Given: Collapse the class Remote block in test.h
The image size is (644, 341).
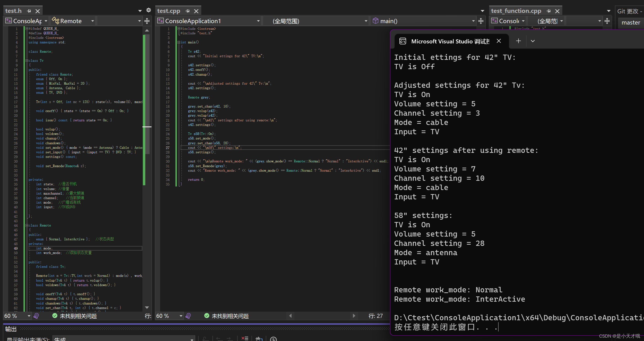Looking at the screenshot, I should (27, 225).
